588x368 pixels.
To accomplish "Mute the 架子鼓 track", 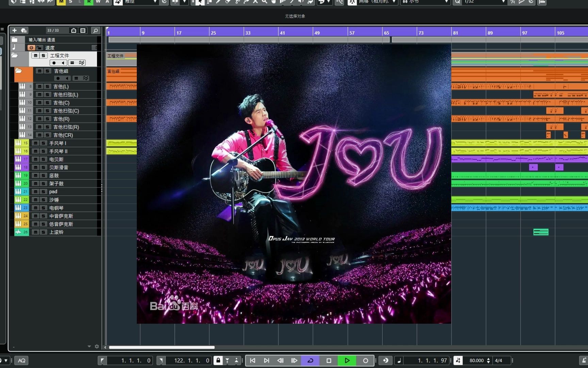I will [x=35, y=184].
